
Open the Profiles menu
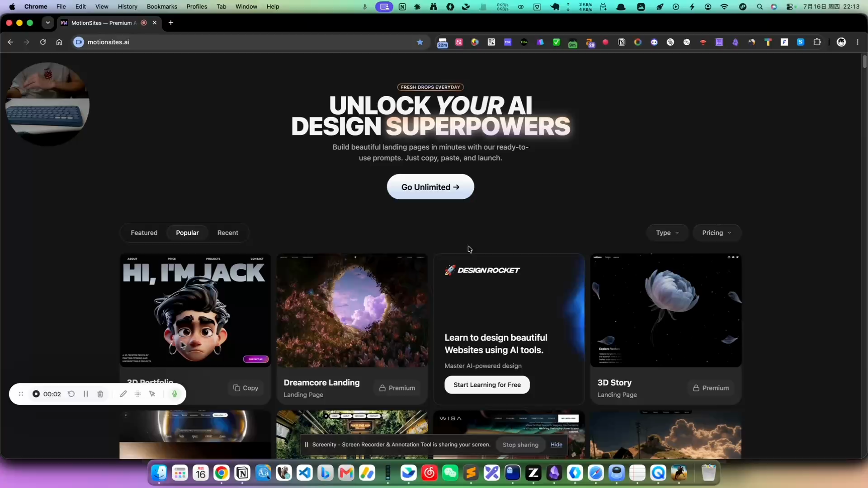pos(197,6)
